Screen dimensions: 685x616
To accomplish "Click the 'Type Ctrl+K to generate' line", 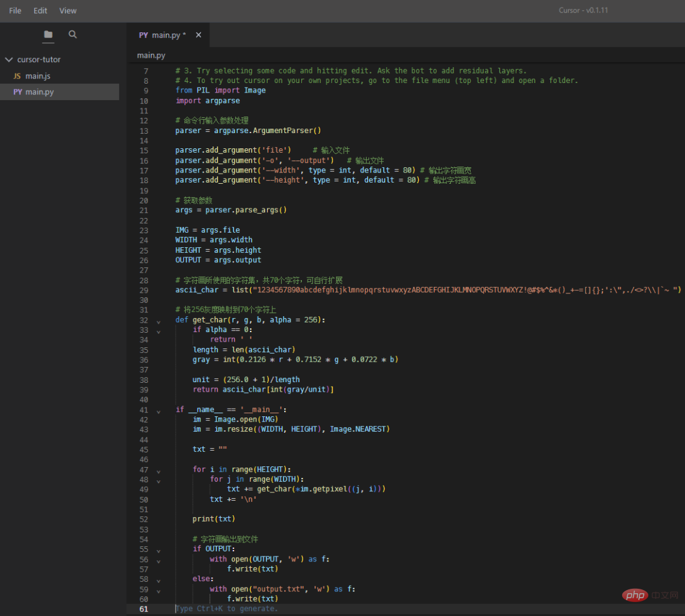I will 226,608.
